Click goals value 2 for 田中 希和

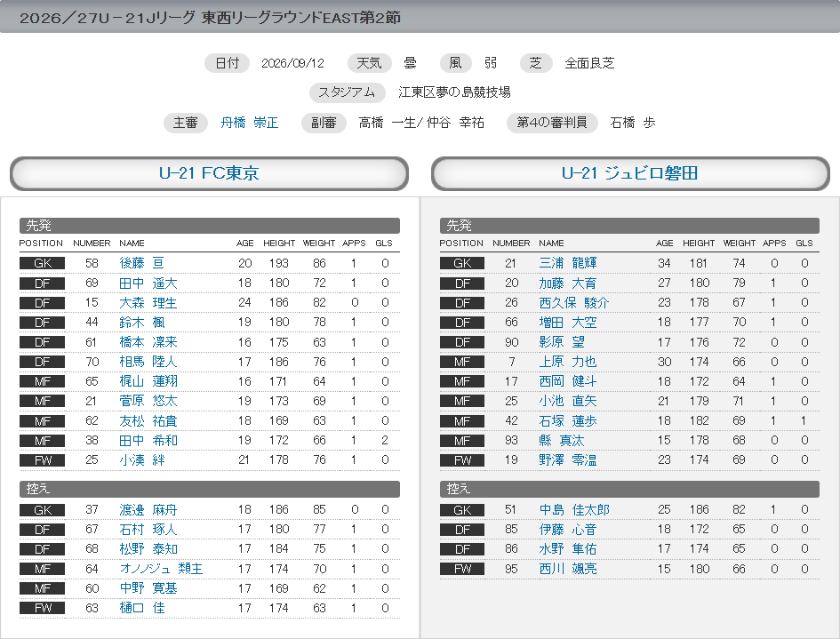385,440
